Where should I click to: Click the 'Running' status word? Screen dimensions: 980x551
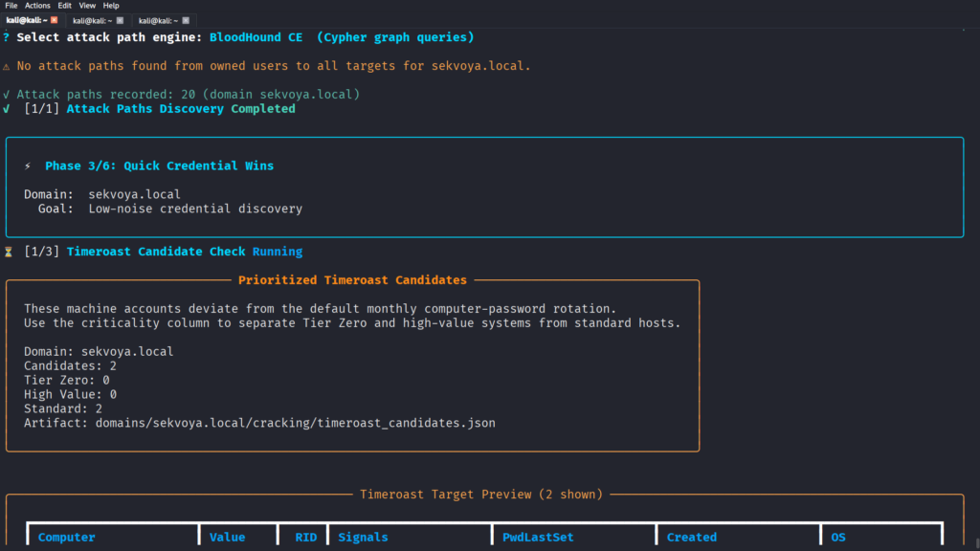point(277,252)
